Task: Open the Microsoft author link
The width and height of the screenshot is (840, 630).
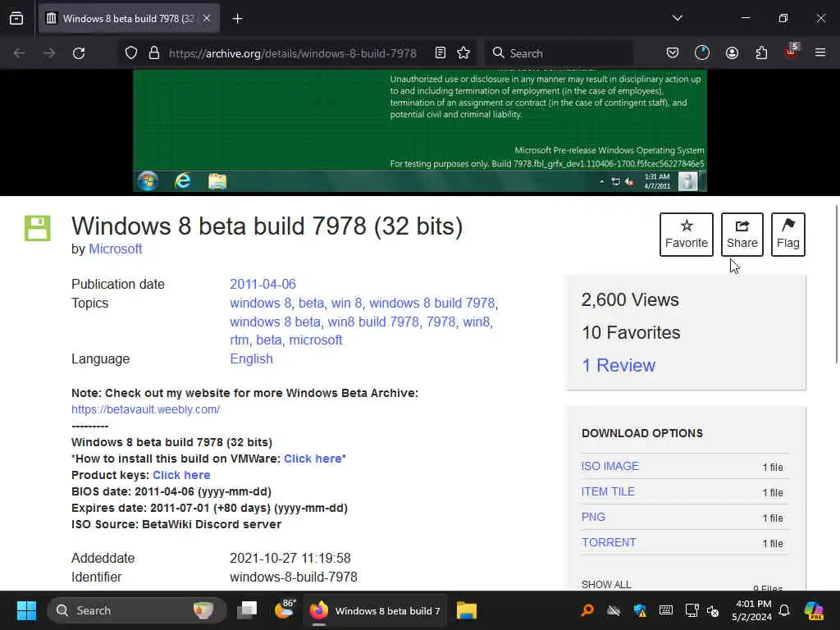Action: [x=115, y=249]
